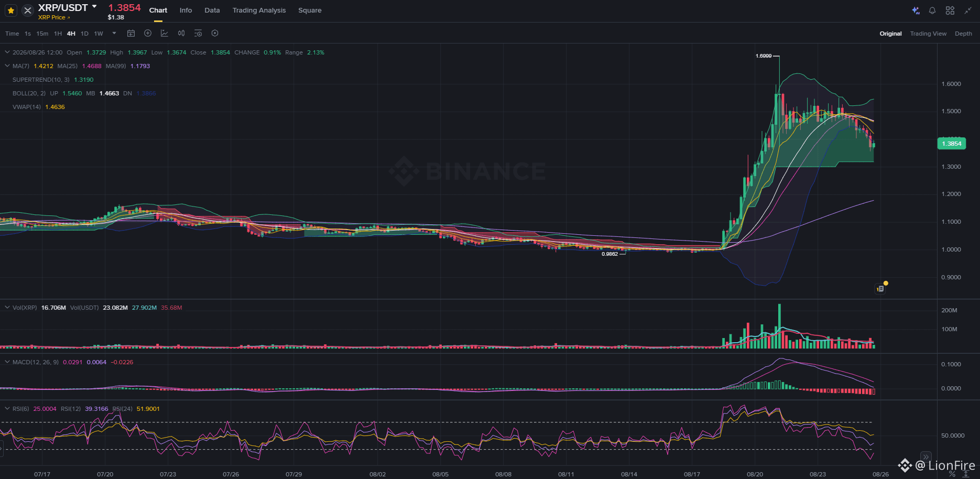The height and width of the screenshot is (479, 980).
Task: Select the 1W interval
Action: point(99,34)
